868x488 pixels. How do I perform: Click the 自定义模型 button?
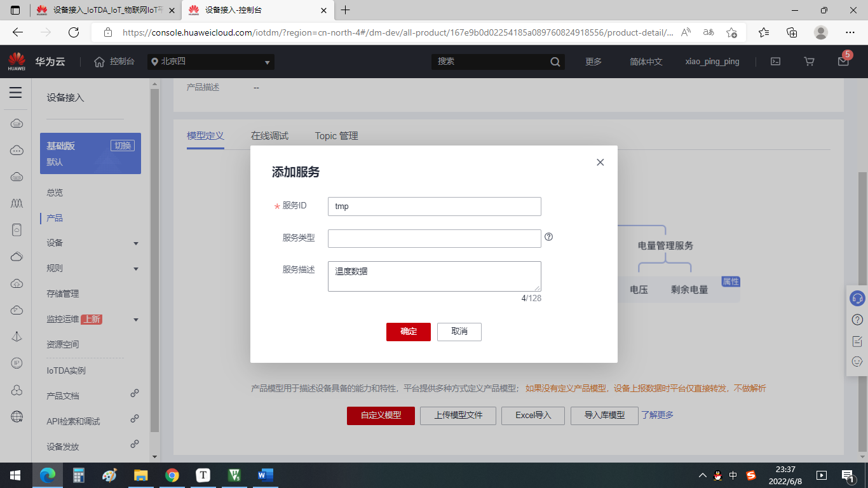click(x=381, y=416)
